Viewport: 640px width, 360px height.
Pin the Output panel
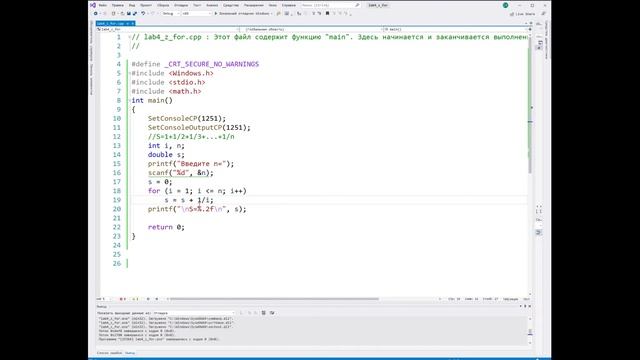pyautogui.click(x=525, y=306)
